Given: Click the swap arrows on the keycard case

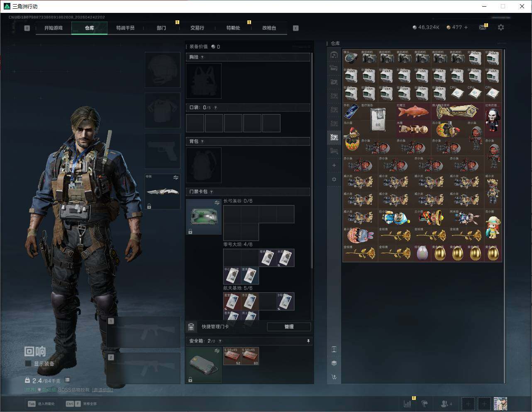Looking at the screenshot, I should coord(217,203).
